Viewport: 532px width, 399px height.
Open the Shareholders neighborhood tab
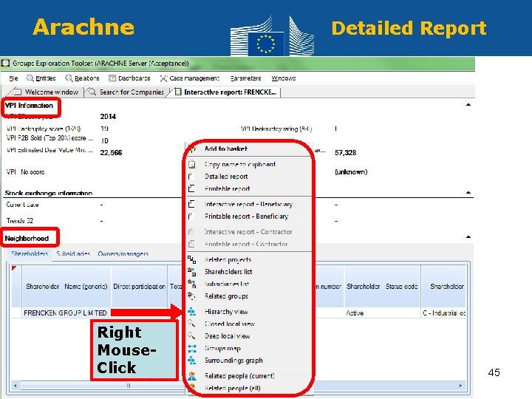(30, 253)
